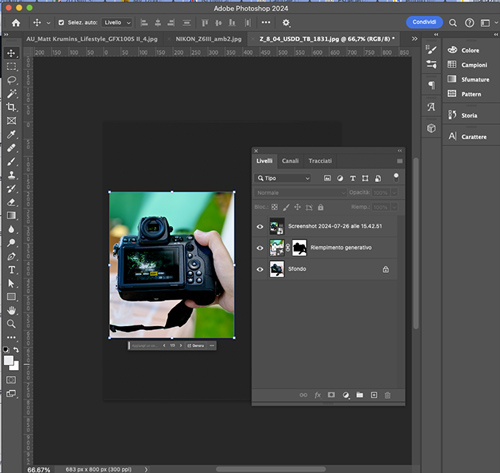Expand the hidden document tabs chevron
This screenshot has width=500, height=473.
click(414, 39)
